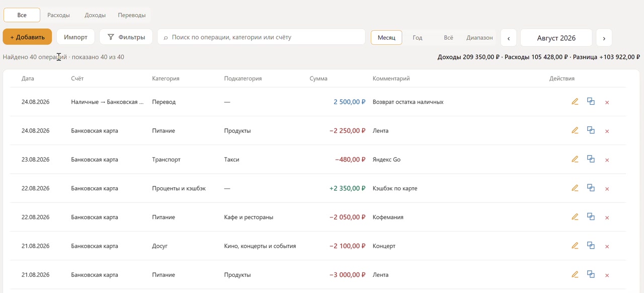The height and width of the screenshot is (293, 644).
Task: Select the Диапазон period mode
Action: pos(479,38)
